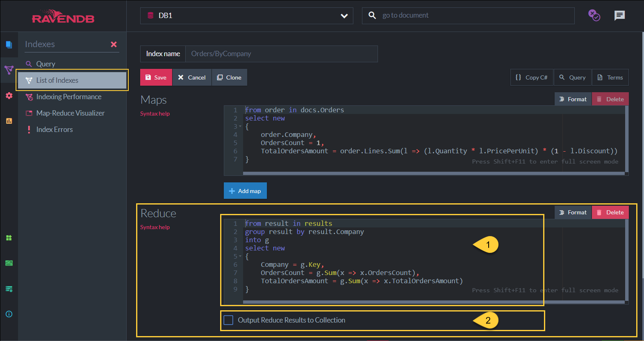The width and height of the screenshot is (644, 341).
Task: Click the RavenDB logo
Action: tap(63, 17)
